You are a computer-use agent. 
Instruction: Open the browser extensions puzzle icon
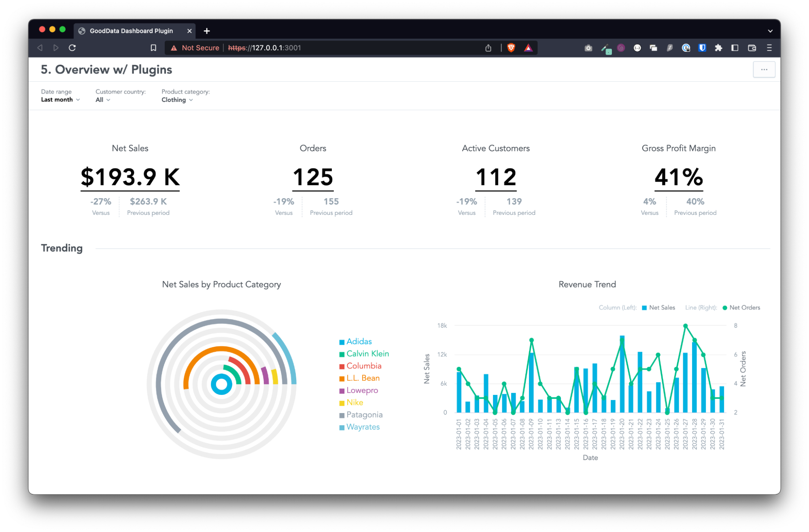(x=718, y=48)
